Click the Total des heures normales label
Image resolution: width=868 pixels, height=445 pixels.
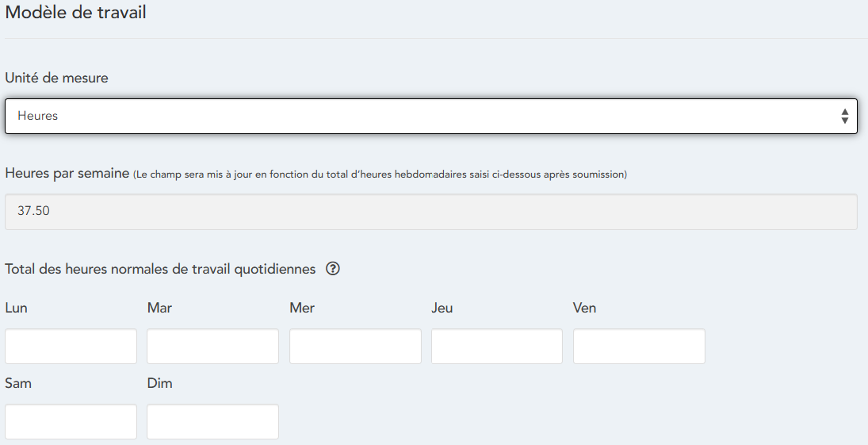(x=160, y=269)
